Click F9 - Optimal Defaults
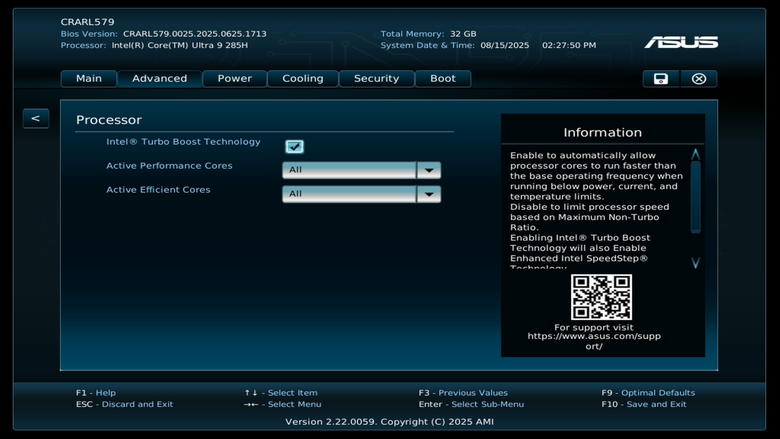The height and width of the screenshot is (439, 780). coord(648,393)
